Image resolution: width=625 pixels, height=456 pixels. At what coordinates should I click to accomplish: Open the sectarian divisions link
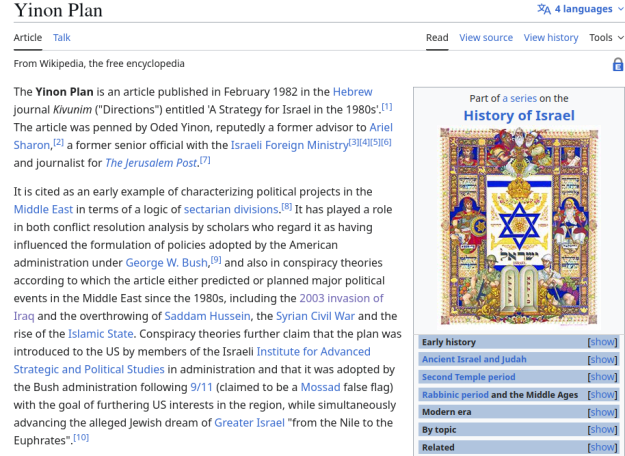(231, 209)
